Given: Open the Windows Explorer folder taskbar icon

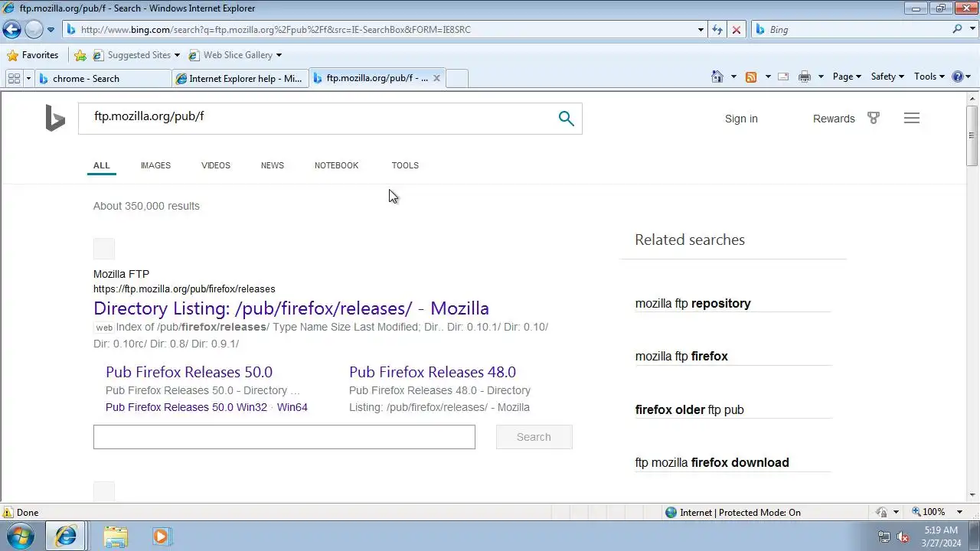Looking at the screenshot, I should (116, 536).
